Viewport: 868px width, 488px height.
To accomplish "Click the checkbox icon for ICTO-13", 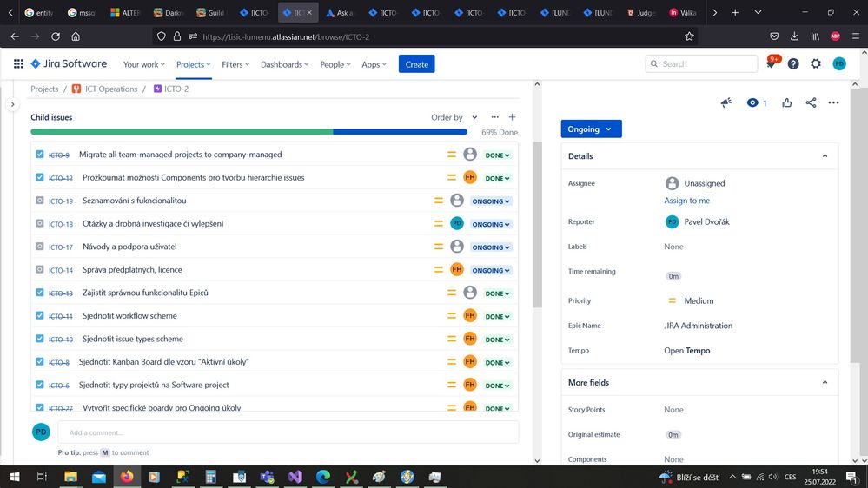I will tap(39, 293).
